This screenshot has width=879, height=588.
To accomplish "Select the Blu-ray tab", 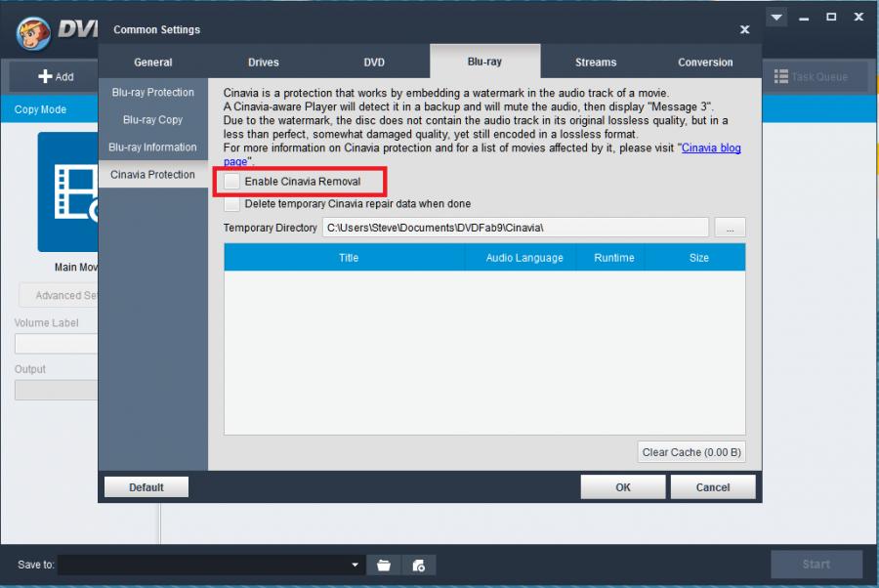I will click(x=484, y=62).
